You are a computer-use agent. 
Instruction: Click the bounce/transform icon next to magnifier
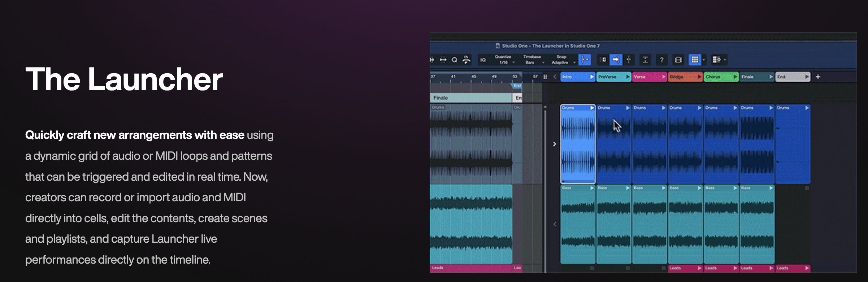(x=466, y=60)
